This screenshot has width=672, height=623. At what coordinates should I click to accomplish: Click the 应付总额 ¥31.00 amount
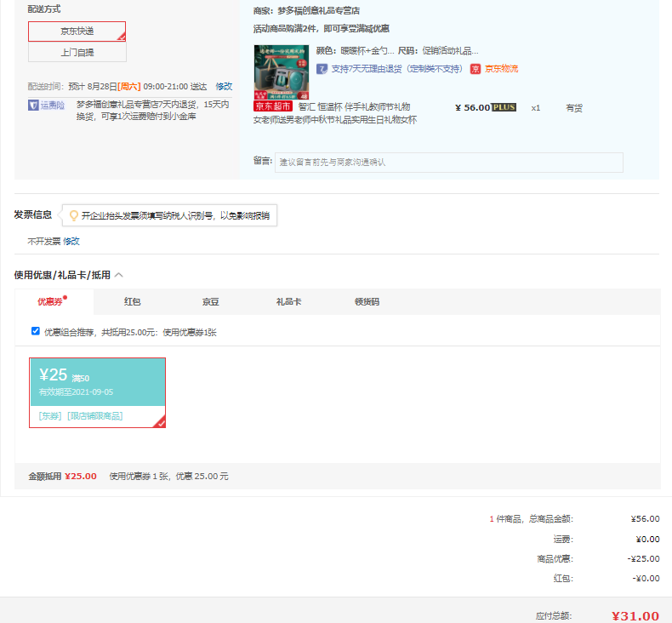click(x=635, y=615)
